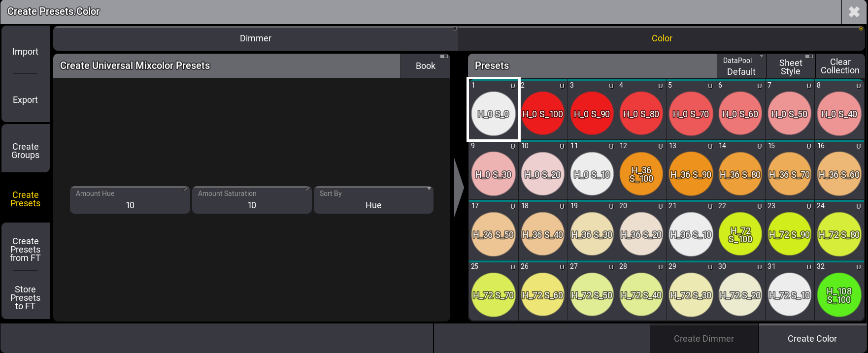Choose the orange H_36 S_100 preset
This screenshot has height=353, width=868.
point(641,174)
